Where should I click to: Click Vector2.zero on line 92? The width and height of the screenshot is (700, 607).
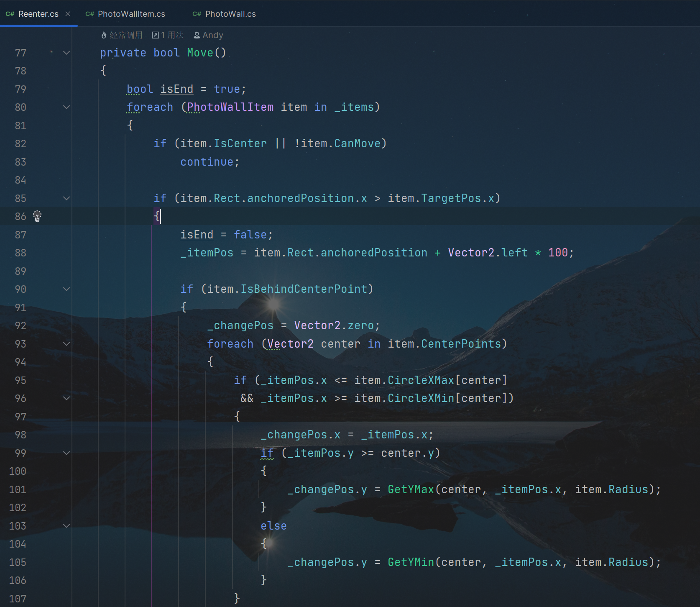(x=334, y=325)
